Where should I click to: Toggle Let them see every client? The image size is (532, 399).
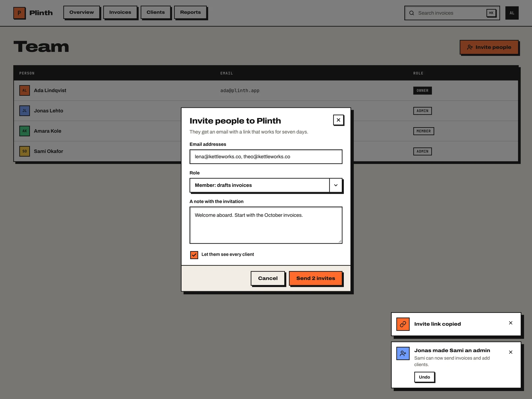click(x=194, y=255)
